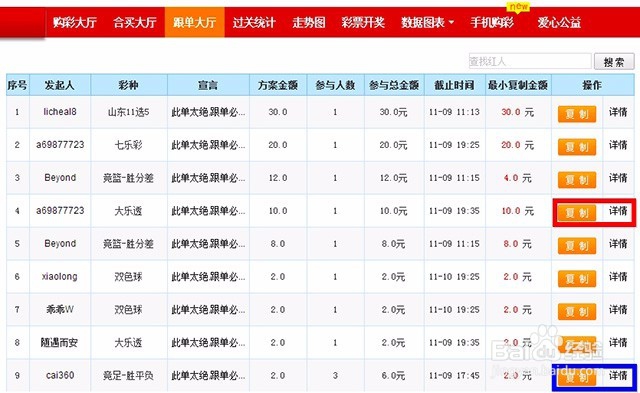Viewport: 640px width, 393px height.
Task: View 详情 of row 4 大乐透
Action: 618,211
